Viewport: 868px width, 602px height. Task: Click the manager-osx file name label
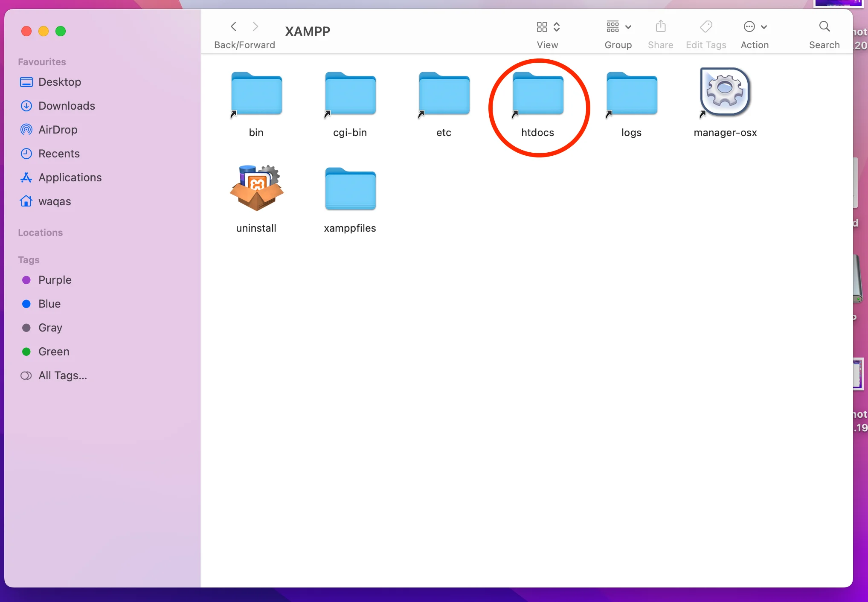(725, 133)
